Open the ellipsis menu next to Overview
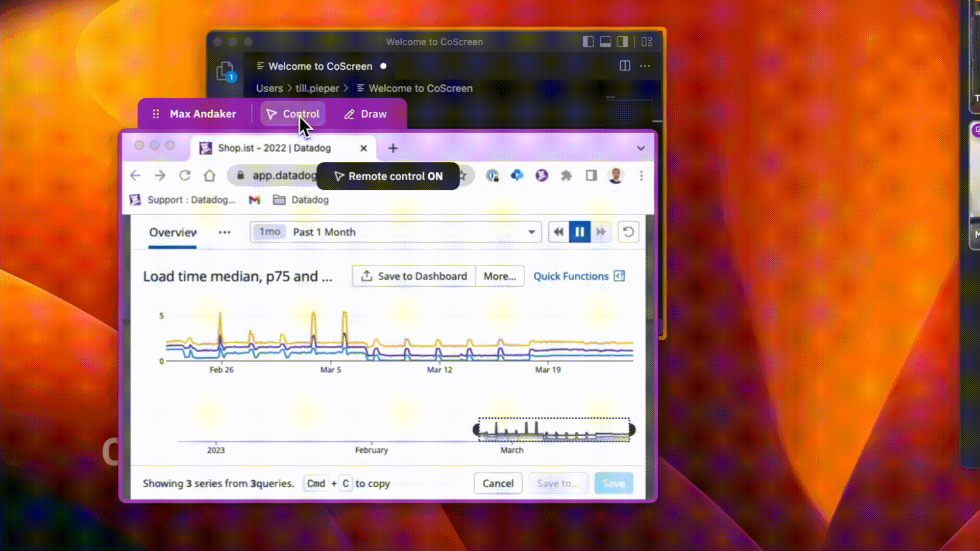 [x=225, y=232]
